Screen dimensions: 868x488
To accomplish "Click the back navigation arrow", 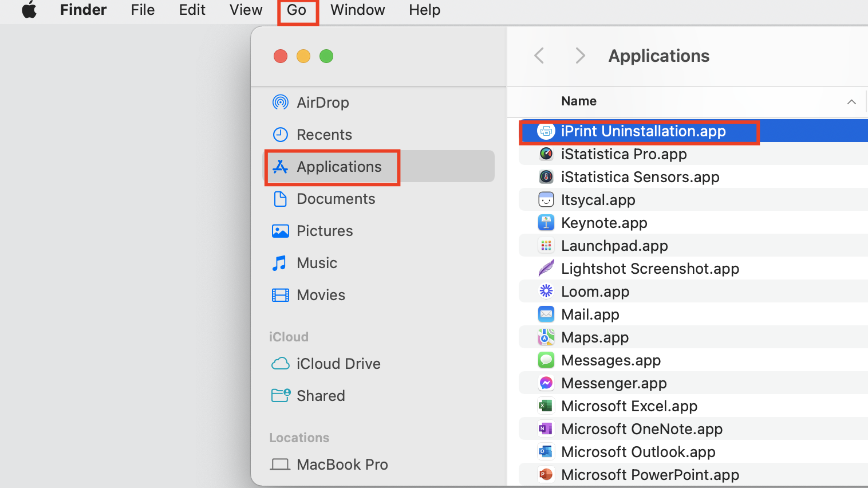I will point(539,56).
